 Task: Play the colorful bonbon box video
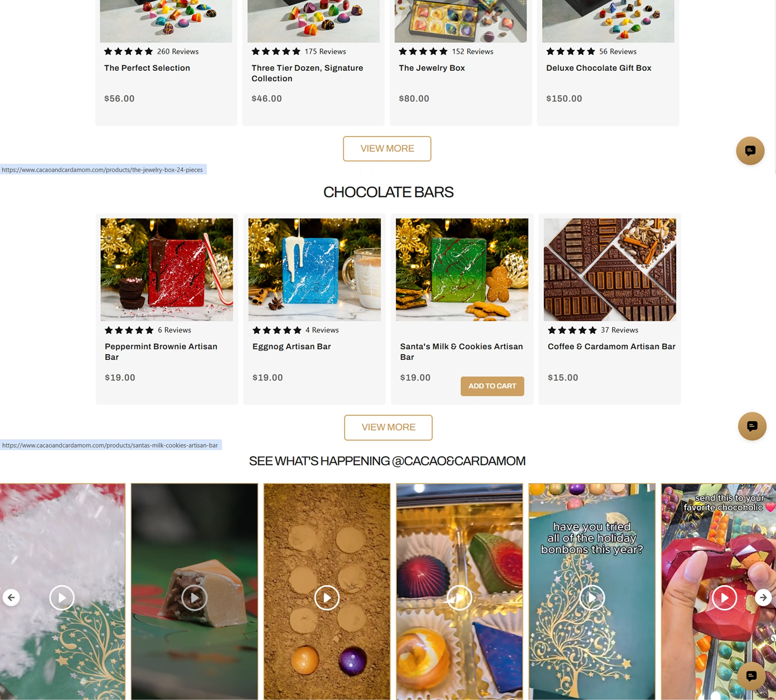pyautogui.click(x=459, y=597)
